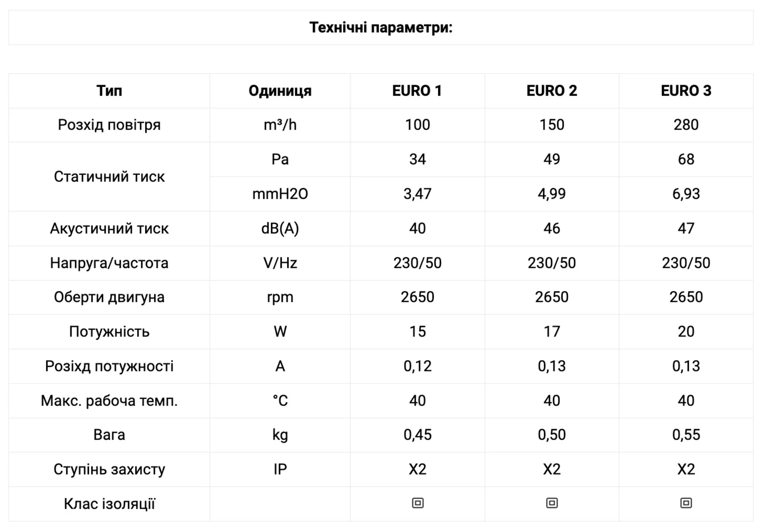Select the "Одиниця" column header
The image size is (764, 532).
tap(280, 91)
